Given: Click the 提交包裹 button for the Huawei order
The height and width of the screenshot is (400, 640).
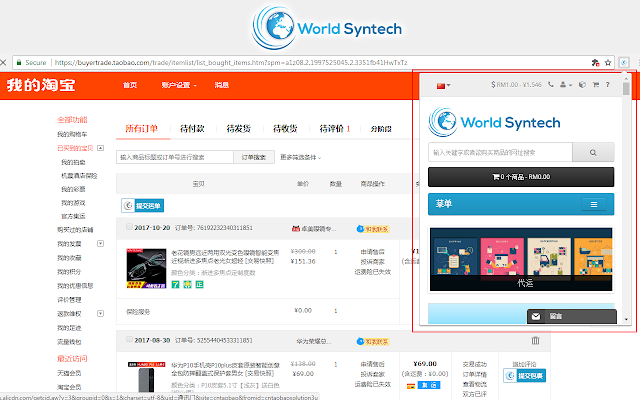Looking at the screenshot, I should [x=524, y=376].
